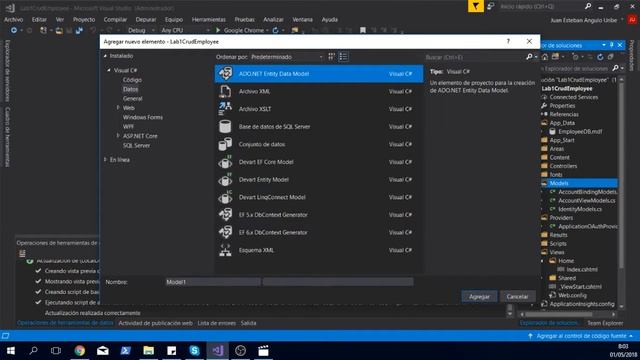Select the General category
Image resolution: width=640 pixels, height=360 pixels.
[133, 98]
